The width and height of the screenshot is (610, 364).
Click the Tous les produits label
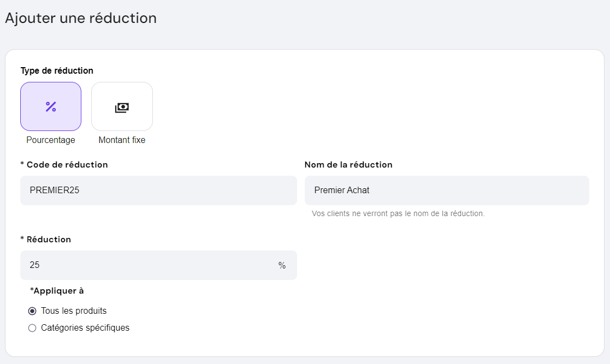click(x=73, y=311)
